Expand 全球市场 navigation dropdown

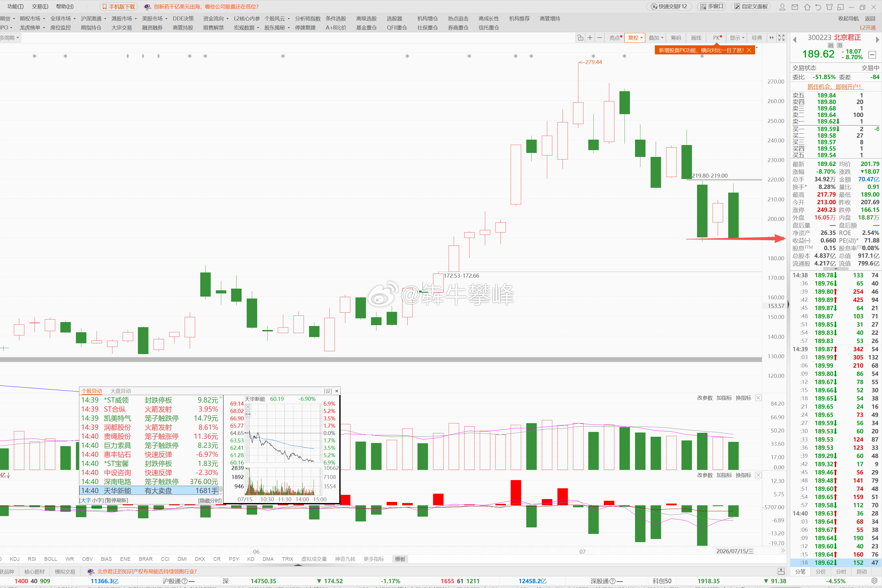(x=63, y=18)
